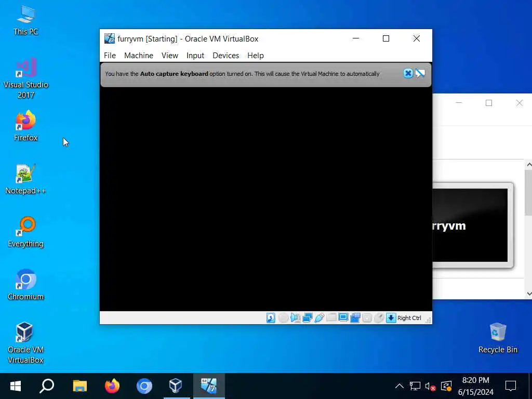Open the Input menu
The image size is (532, 399).
click(195, 55)
